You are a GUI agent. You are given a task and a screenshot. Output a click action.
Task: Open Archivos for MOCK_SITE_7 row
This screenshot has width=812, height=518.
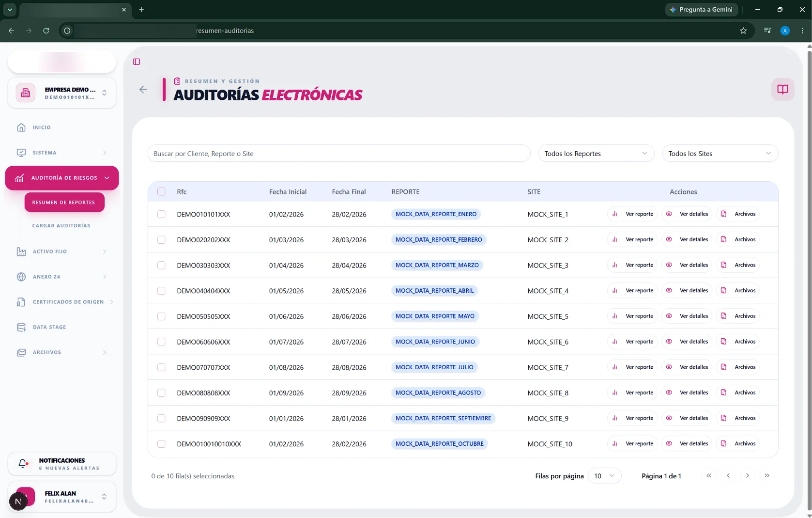[738, 367]
